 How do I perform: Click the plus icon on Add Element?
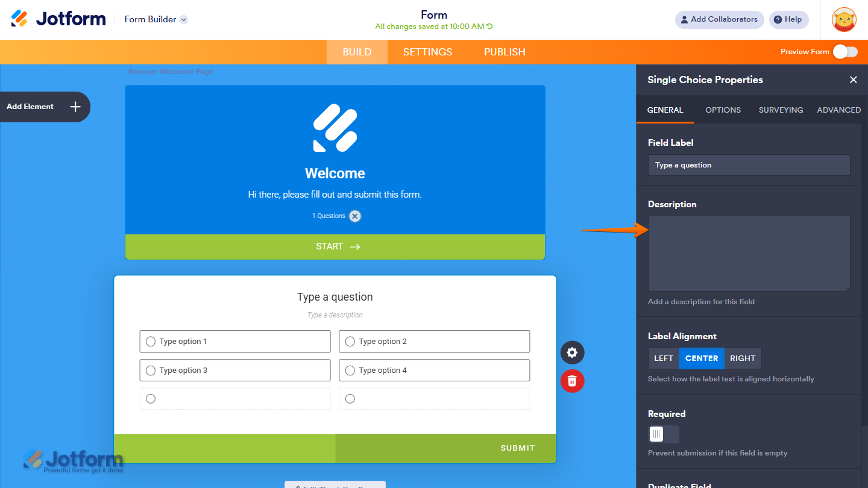coord(75,107)
